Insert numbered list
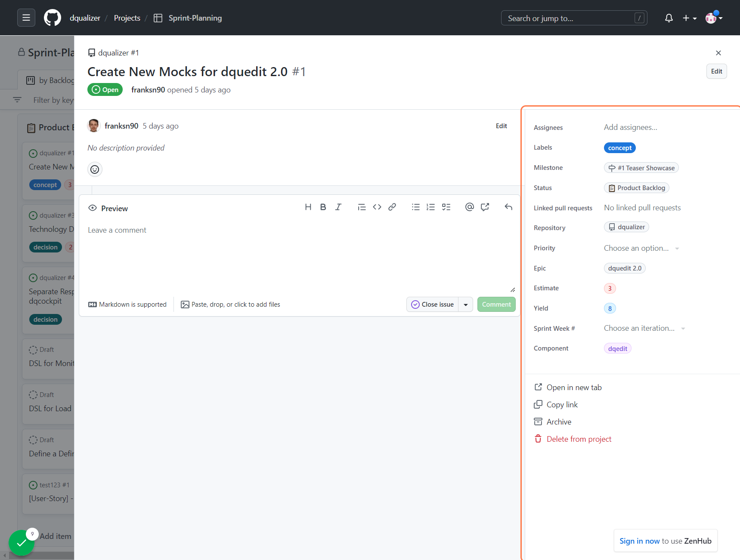The height and width of the screenshot is (560, 740). pyautogui.click(x=430, y=207)
